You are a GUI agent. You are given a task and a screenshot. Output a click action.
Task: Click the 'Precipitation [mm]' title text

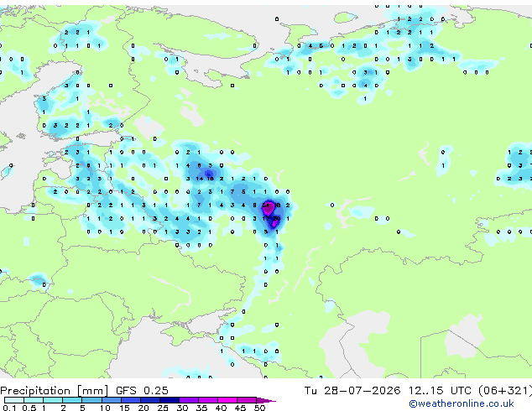[x=55, y=391]
